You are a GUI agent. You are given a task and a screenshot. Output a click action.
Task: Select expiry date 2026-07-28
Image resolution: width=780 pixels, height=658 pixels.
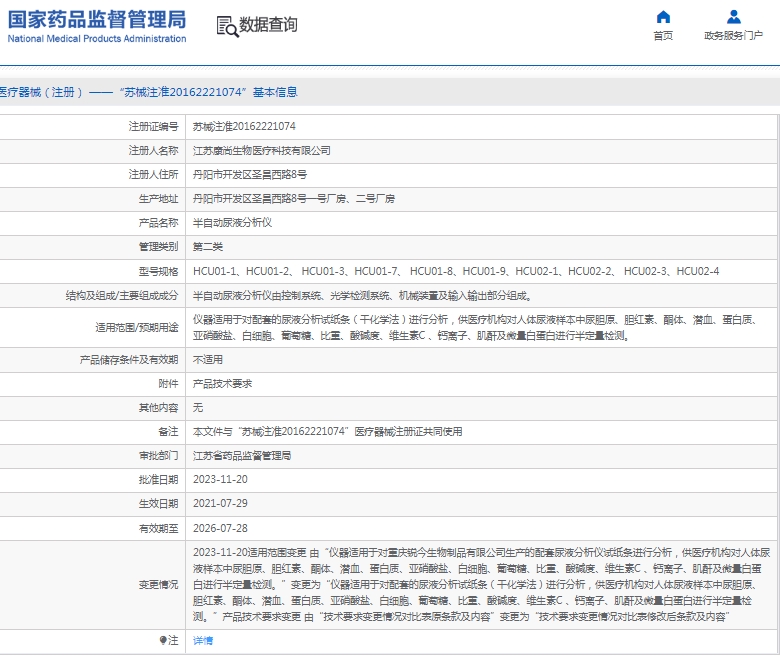pos(220,528)
